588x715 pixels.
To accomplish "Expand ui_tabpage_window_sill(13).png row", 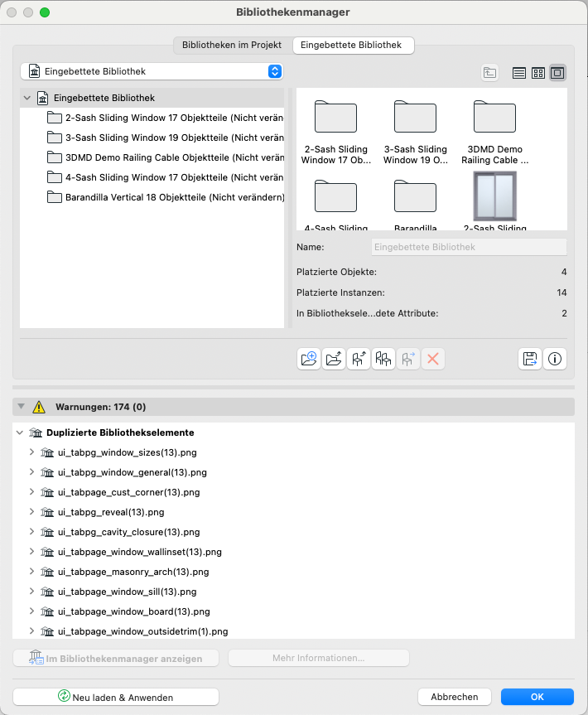I will (x=31, y=591).
